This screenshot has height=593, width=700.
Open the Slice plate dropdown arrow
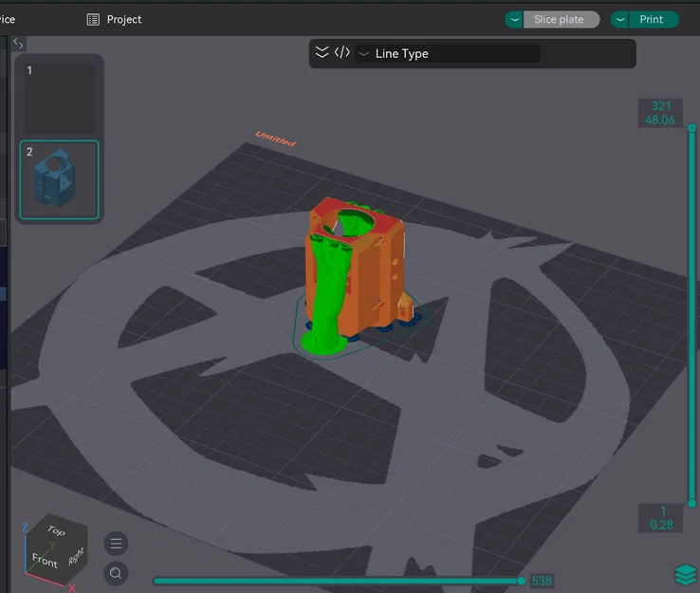tap(514, 20)
